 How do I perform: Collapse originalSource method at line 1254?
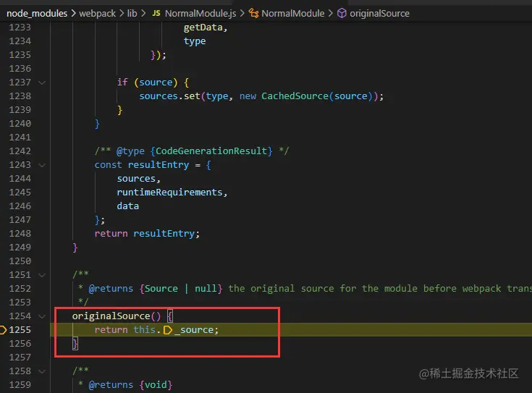point(42,316)
